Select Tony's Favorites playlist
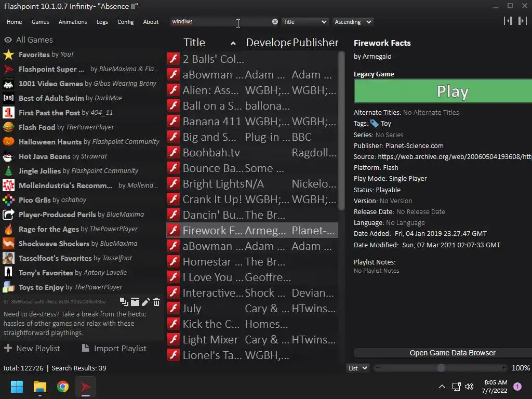 tap(82, 273)
